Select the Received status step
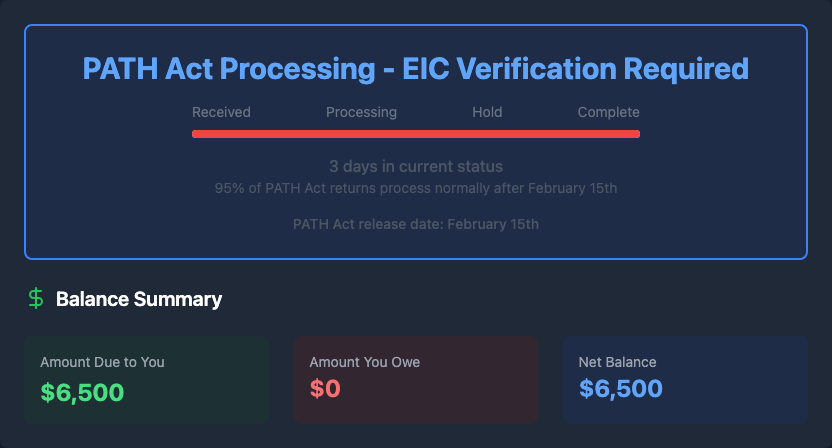This screenshot has width=832, height=448. click(221, 112)
